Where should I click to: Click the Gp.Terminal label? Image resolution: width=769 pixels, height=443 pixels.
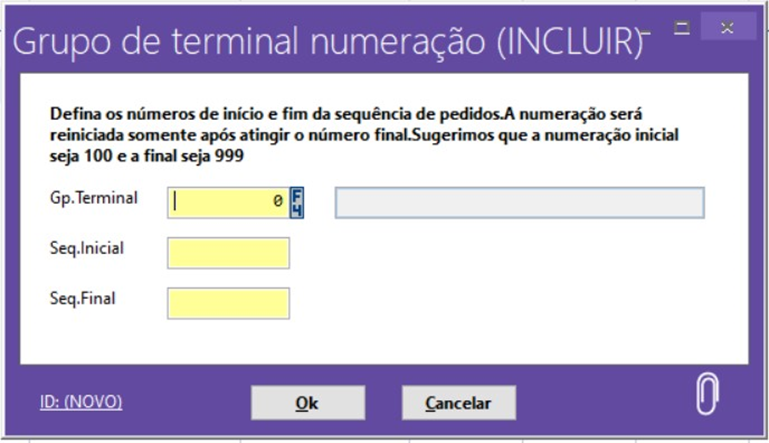[x=93, y=197]
